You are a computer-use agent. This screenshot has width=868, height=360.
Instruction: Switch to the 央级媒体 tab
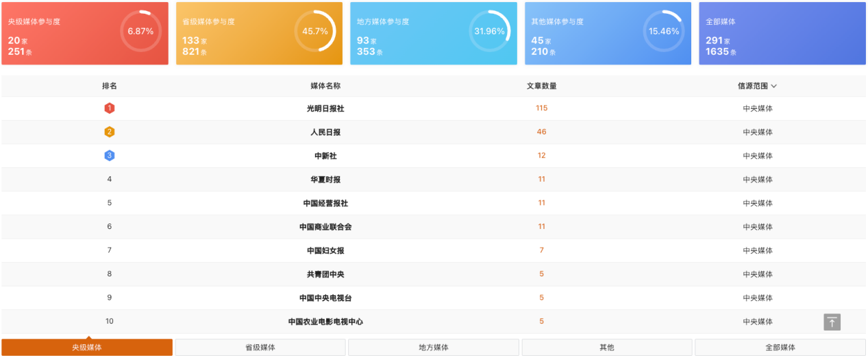pos(87,348)
